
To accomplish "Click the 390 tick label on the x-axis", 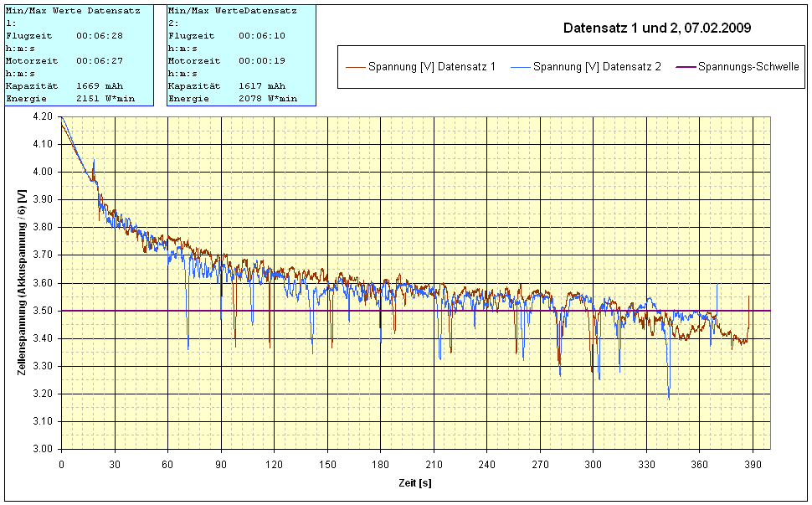I will (x=753, y=462).
